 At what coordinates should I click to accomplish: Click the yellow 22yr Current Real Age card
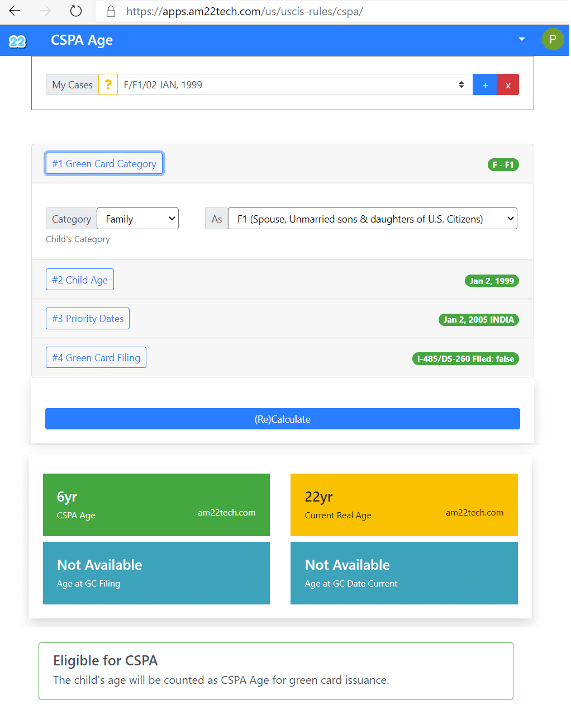[404, 505]
